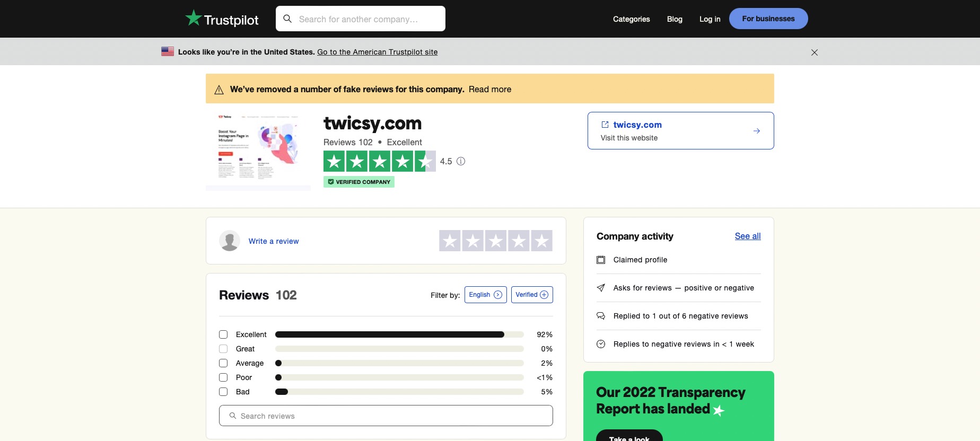This screenshot has height=441, width=980.
Task: Click the arrow in the Visit this website card
Action: [757, 131]
